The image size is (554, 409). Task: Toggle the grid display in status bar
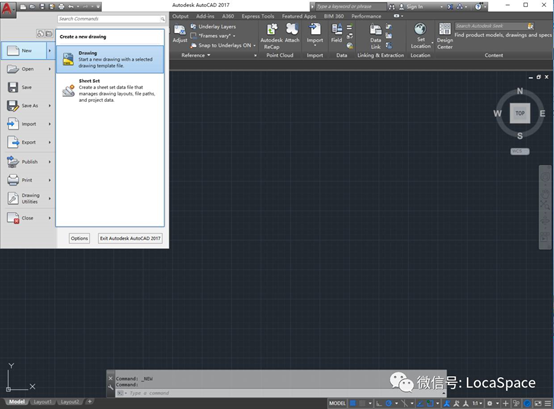click(353, 403)
